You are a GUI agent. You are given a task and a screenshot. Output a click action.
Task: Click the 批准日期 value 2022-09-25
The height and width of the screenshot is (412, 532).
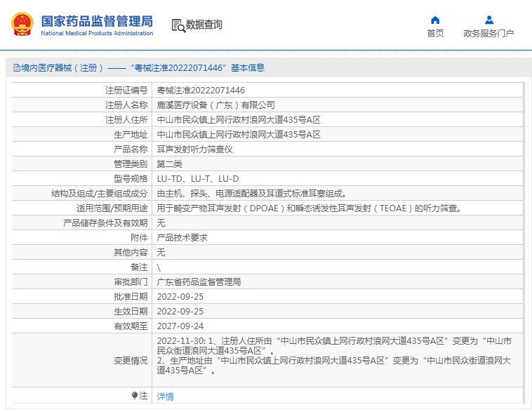click(180, 297)
